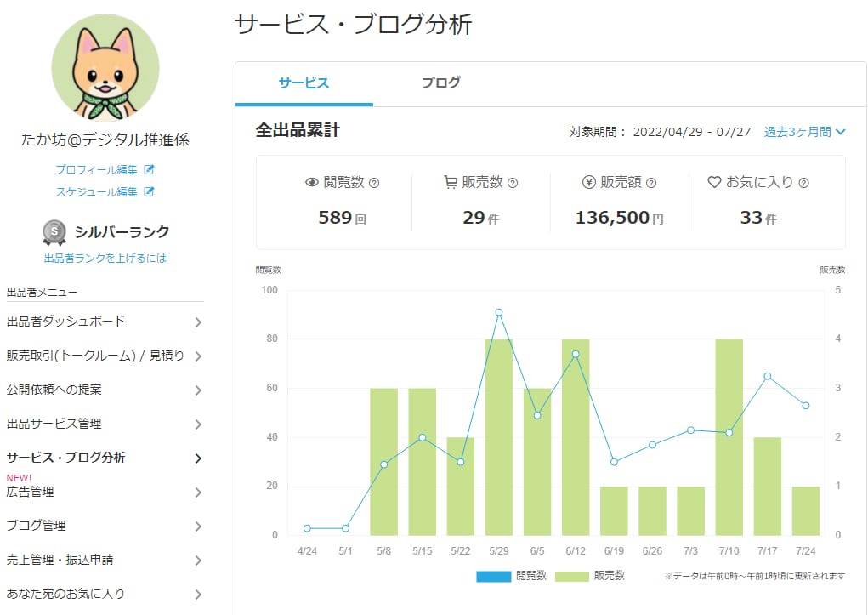Click chevron next to 売上管理・振込申請
The image size is (868, 615).
point(198,561)
